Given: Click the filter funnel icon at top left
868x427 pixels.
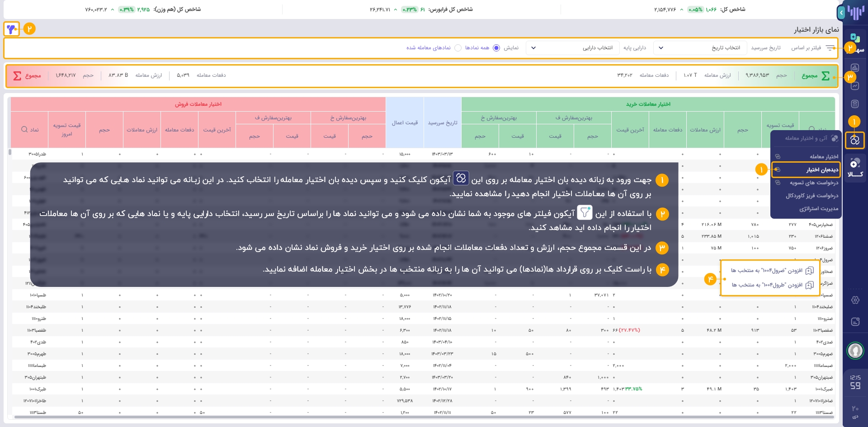Looking at the screenshot, I should click(x=11, y=29).
